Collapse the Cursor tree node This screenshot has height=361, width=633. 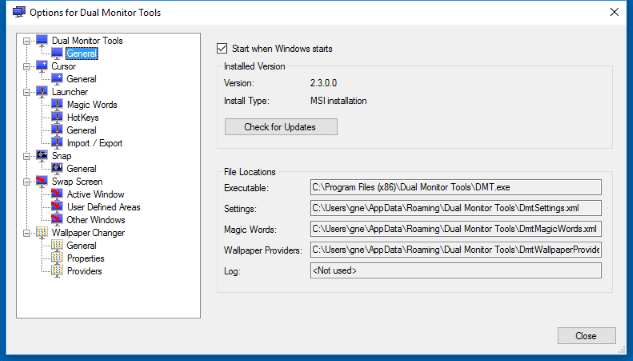(x=27, y=66)
